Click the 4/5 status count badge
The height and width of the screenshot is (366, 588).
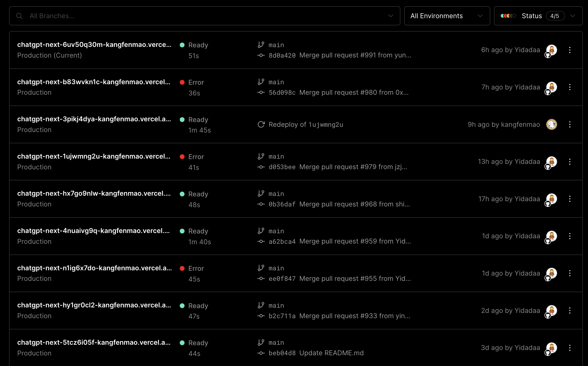point(555,16)
